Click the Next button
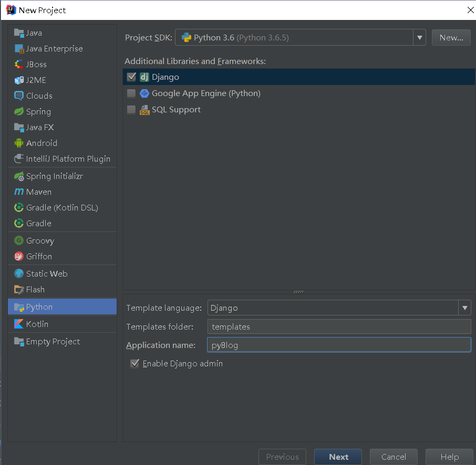The width and height of the screenshot is (476, 465). pos(338,457)
